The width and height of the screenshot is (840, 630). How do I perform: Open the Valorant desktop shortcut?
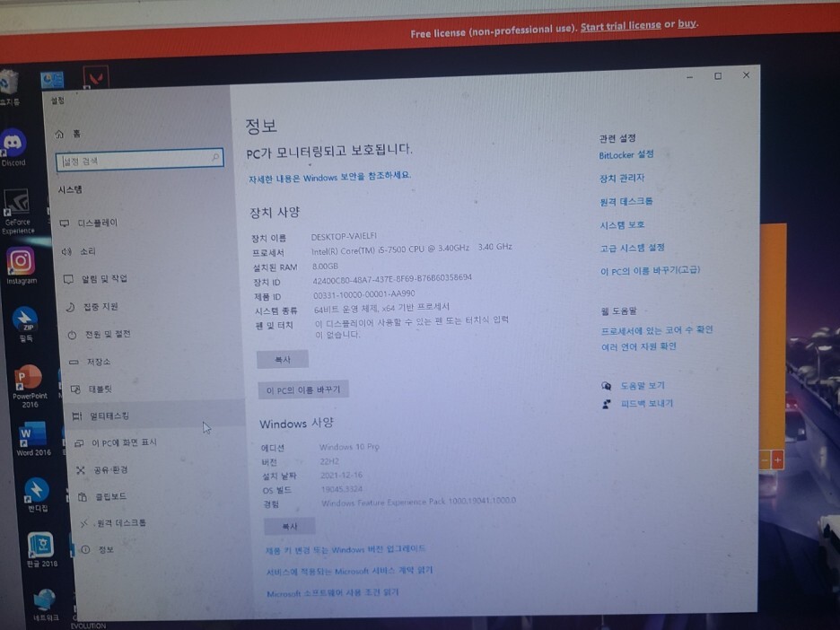(96, 78)
